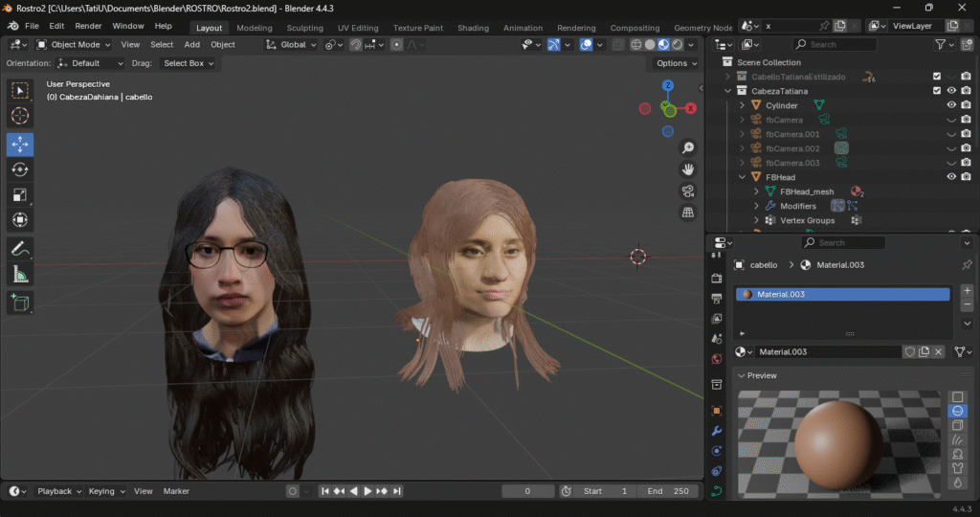Expand the fbCamera.001 tree item

pyautogui.click(x=742, y=134)
